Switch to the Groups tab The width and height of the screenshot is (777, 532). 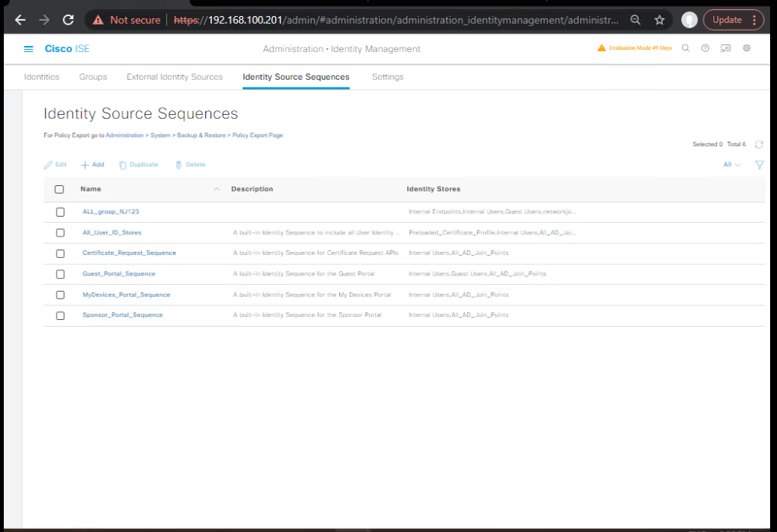click(x=93, y=77)
